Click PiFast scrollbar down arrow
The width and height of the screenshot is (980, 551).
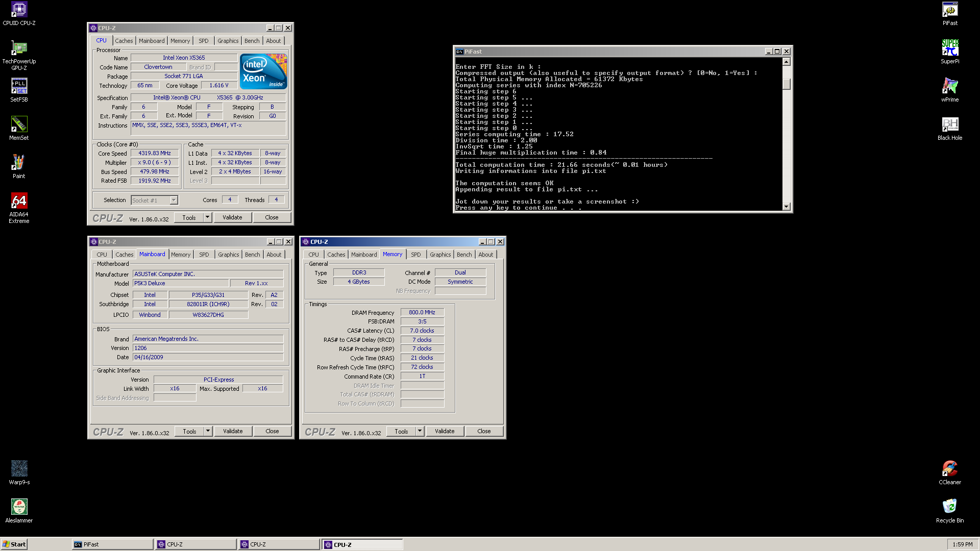(x=787, y=207)
